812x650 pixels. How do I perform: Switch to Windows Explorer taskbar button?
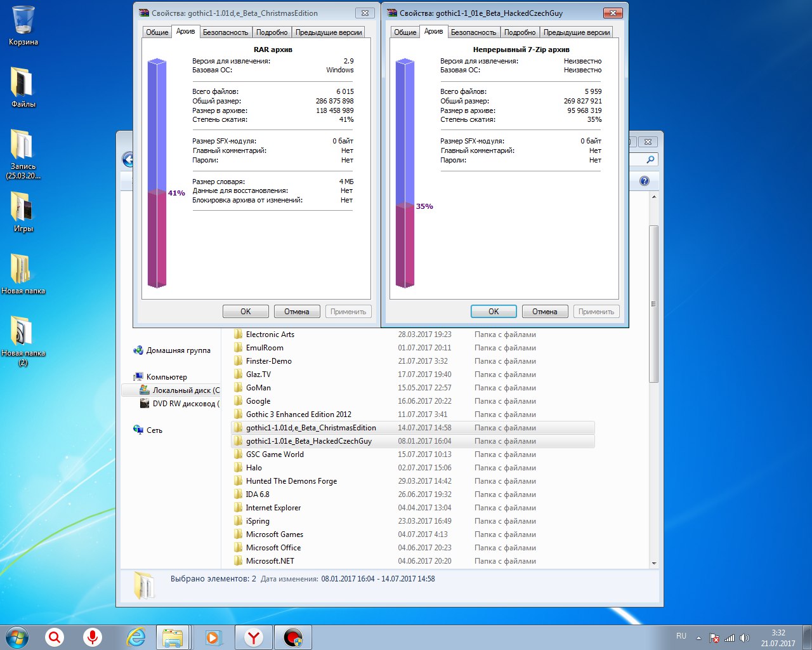click(173, 637)
